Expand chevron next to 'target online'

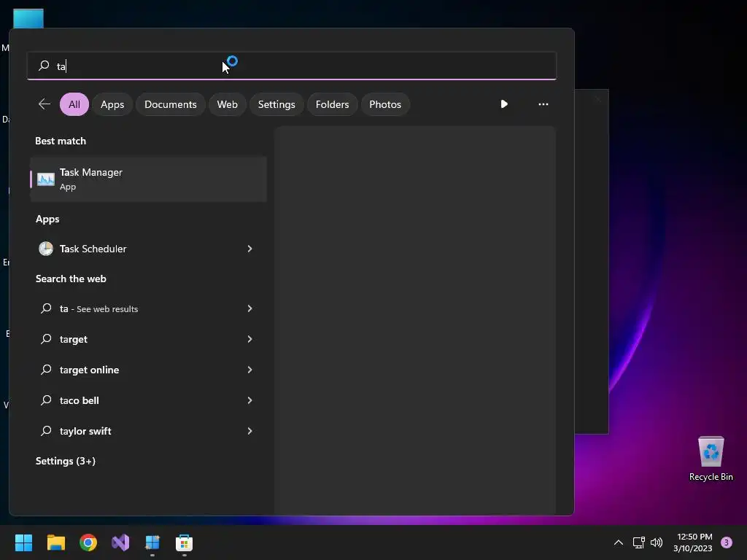click(x=249, y=370)
